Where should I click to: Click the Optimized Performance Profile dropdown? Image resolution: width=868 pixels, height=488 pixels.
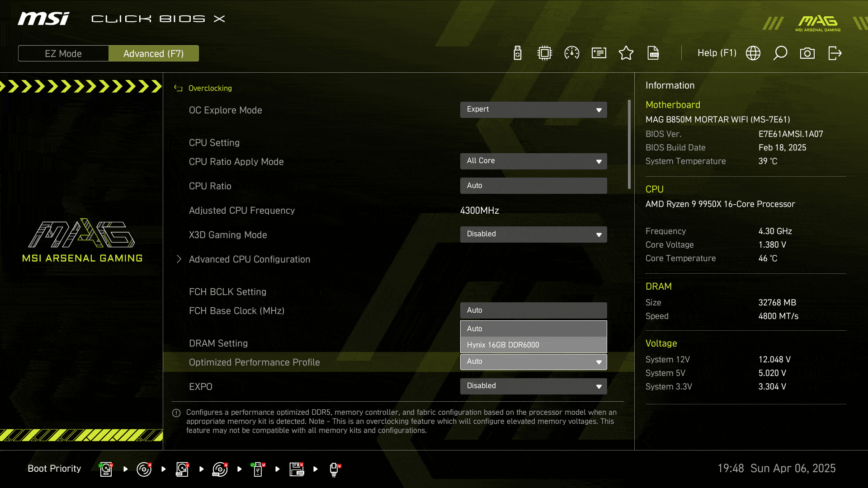click(x=533, y=361)
